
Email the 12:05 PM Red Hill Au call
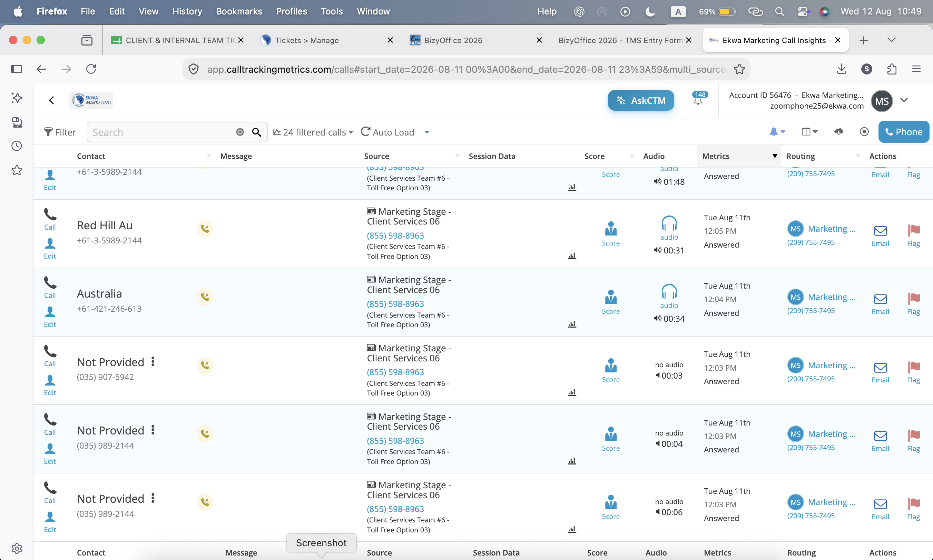(x=880, y=236)
